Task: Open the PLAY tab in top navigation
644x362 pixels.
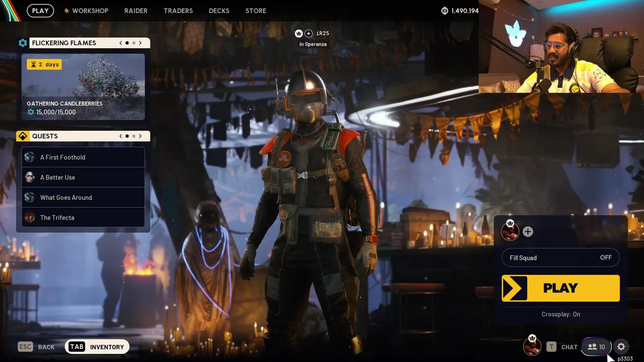Action: pos(40,11)
